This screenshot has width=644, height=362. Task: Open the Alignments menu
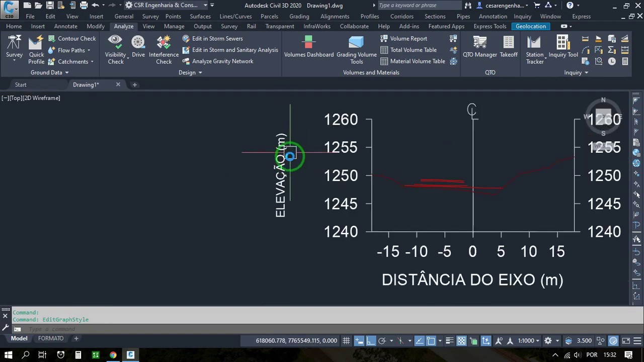click(335, 16)
